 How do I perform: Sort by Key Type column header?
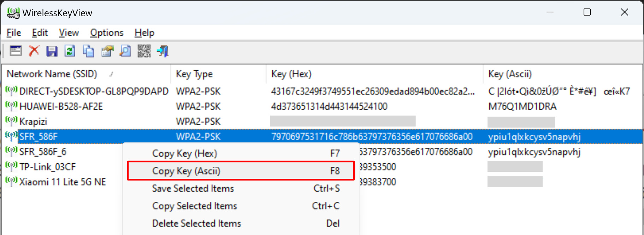(219, 74)
